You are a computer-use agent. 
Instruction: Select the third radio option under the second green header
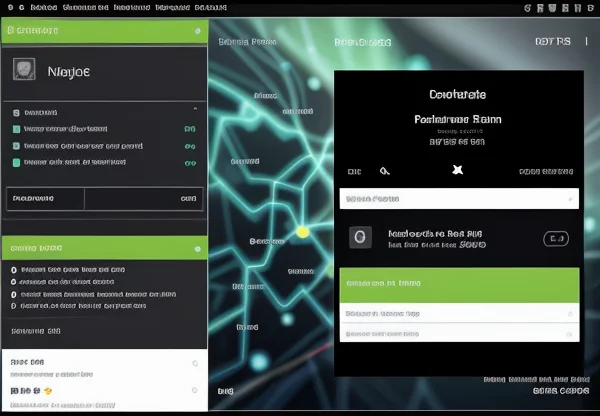tap(14, 295)
